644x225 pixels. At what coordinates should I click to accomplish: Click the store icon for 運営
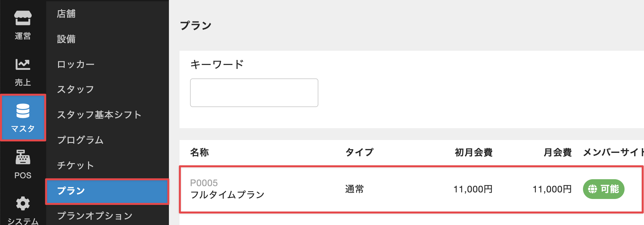click(x=23, y=18)
